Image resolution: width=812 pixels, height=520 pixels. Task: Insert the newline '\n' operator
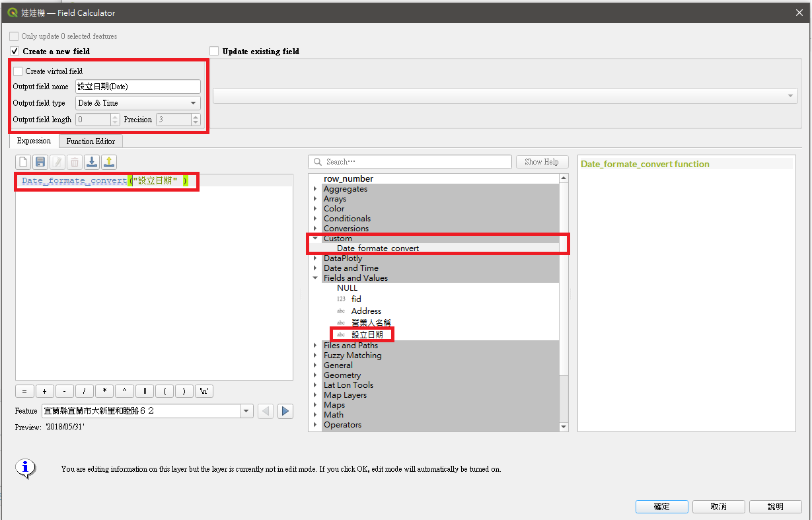coord(203,390)
